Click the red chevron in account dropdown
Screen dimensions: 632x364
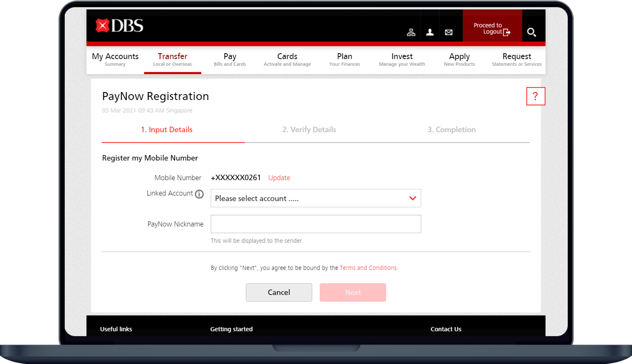tap(413, 198)
